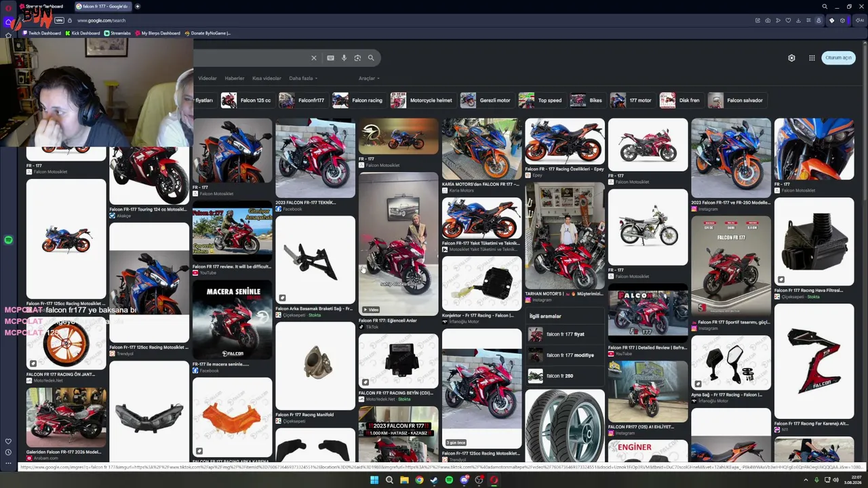This screenshot has height=488, width=868.
Task: Open the Windows Start menu
Action: click(x=374, y=480)
